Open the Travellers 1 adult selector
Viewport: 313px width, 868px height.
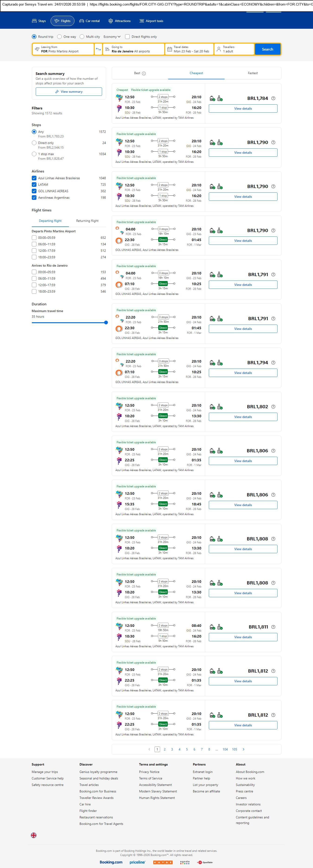[234, 49]
